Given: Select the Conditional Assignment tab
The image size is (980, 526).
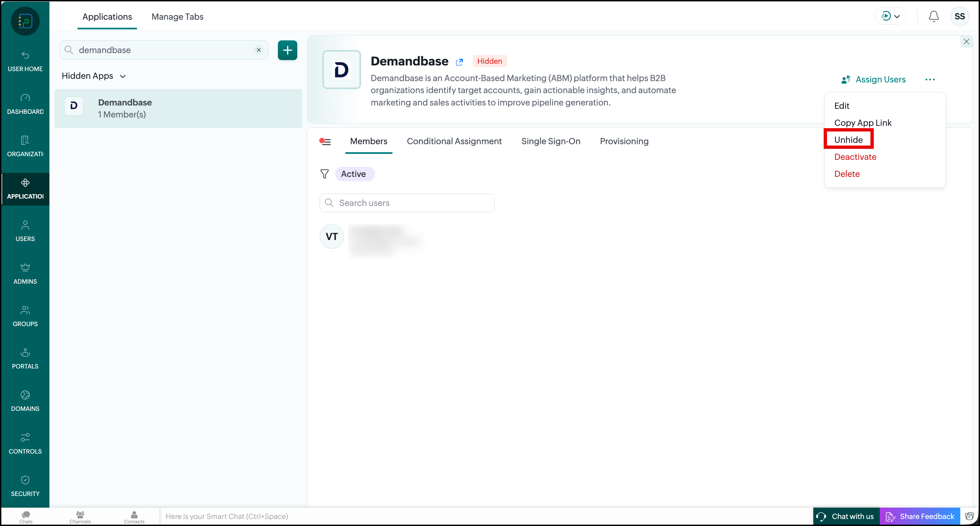Looking at the screenshot, I should pyautogui.click(x=454, y=141).
